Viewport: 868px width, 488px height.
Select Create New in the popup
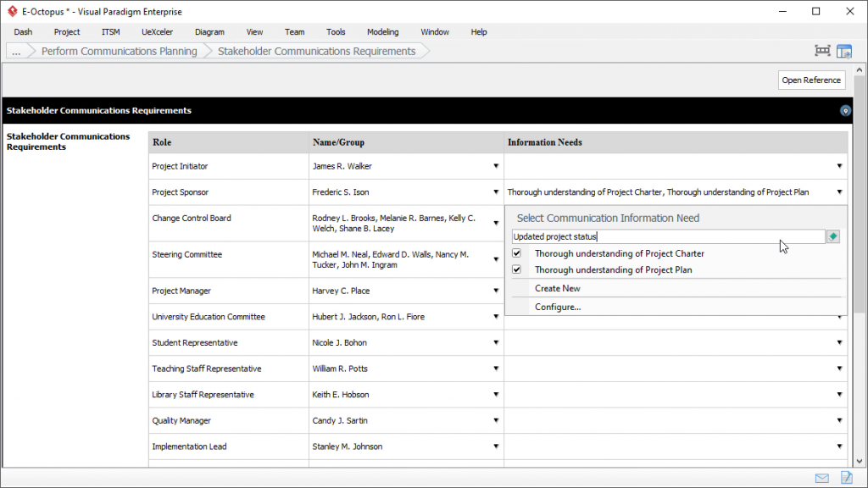pos(557,289)
